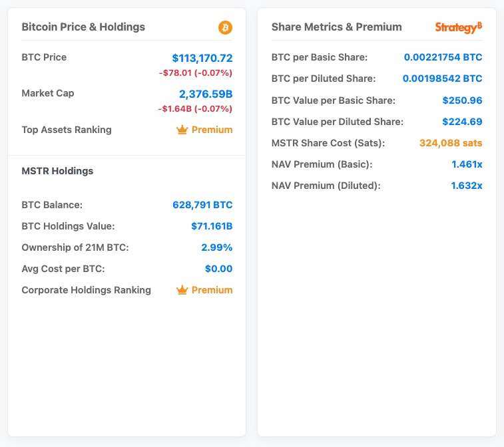Select the Market Cap value 2,376.59B
This screenshot has height=447, width=504.
pyautogui.click(x=205, y=94)
